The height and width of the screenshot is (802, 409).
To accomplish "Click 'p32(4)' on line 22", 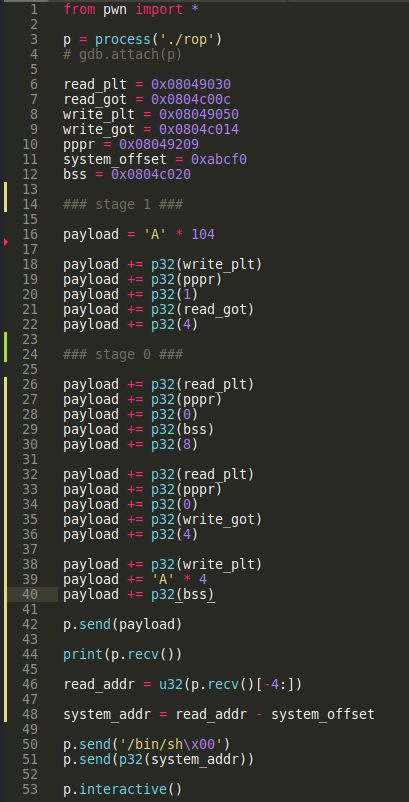I will tap(175, 324).
